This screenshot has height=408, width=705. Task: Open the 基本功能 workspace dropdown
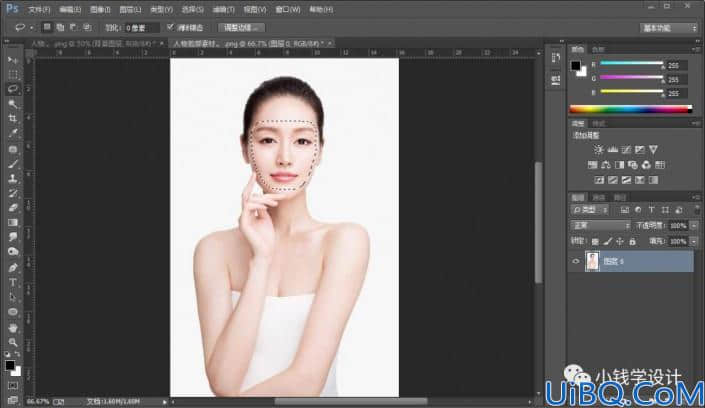[669, 28]
